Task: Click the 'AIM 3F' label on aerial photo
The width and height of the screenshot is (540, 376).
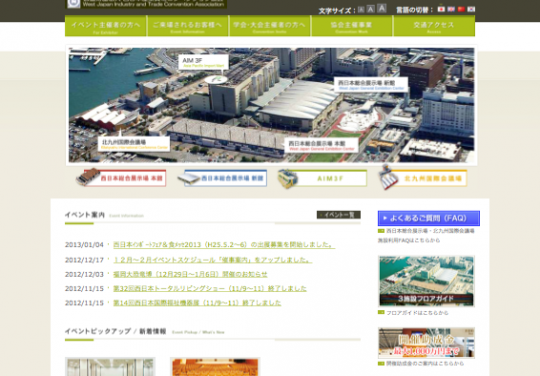Action: click(x=204, y=62)
